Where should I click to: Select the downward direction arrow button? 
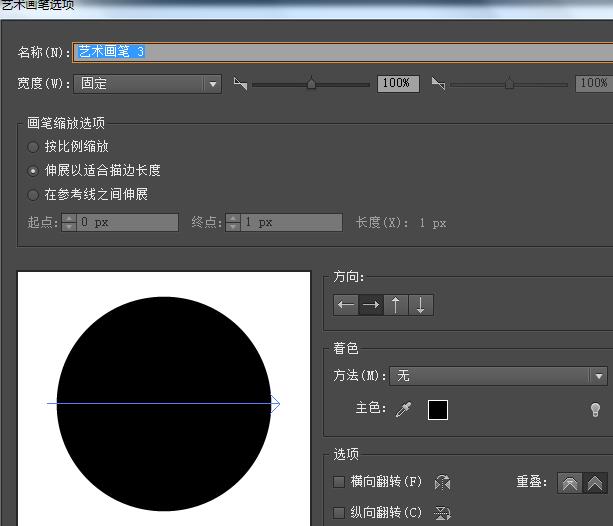click(x=421, y=305)
